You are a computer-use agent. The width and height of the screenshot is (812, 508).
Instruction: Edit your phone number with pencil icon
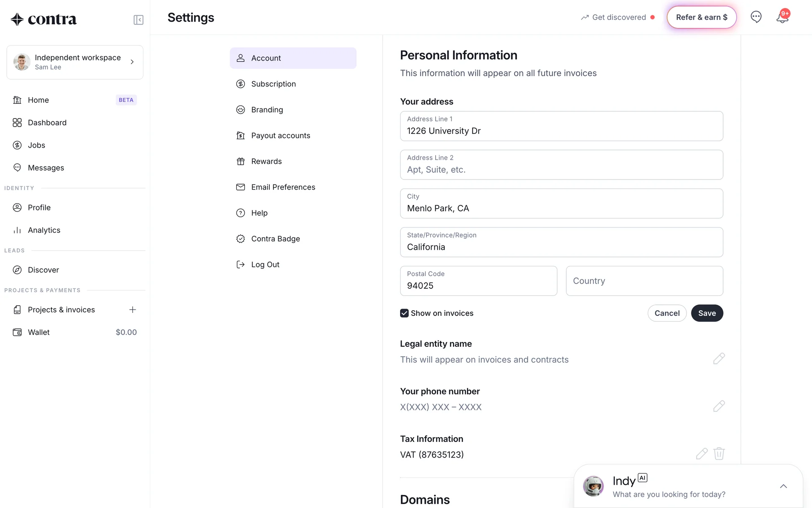coord(719,406)
